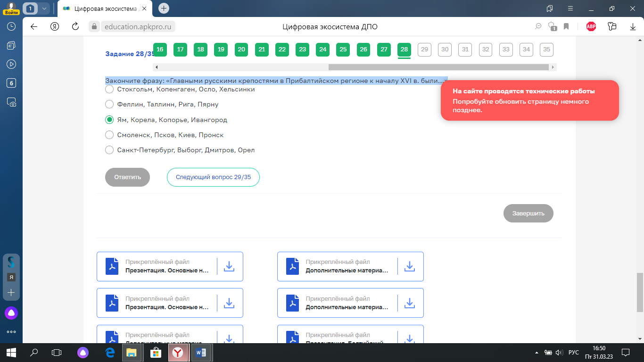Open the browser hamburger main menu
Viewport: 644px width, 362px height.
click(x=570, y=8)
